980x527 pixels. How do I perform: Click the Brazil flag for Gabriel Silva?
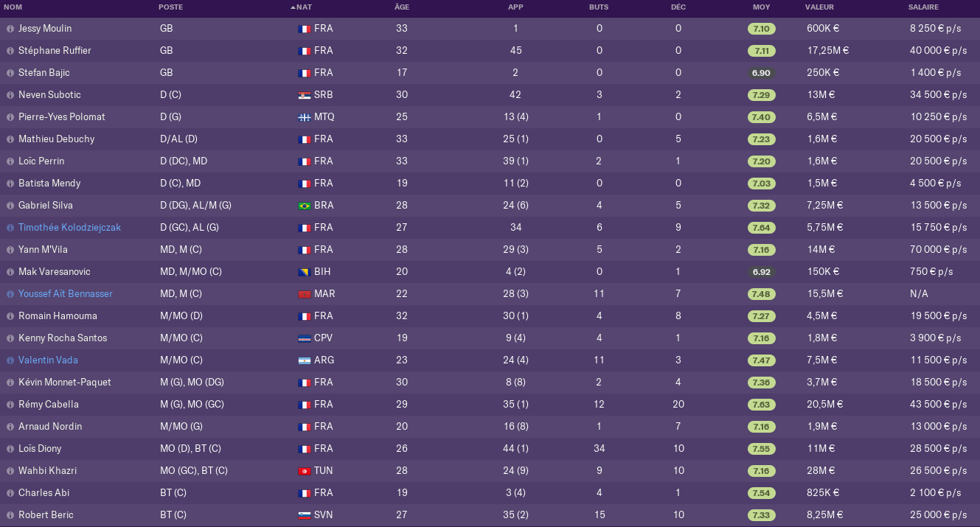(x=304, y=206)
